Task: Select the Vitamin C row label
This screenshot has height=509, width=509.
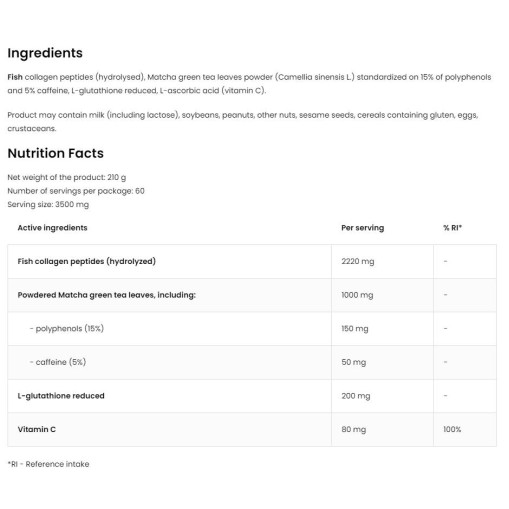Action: click(x=37, y=429)
